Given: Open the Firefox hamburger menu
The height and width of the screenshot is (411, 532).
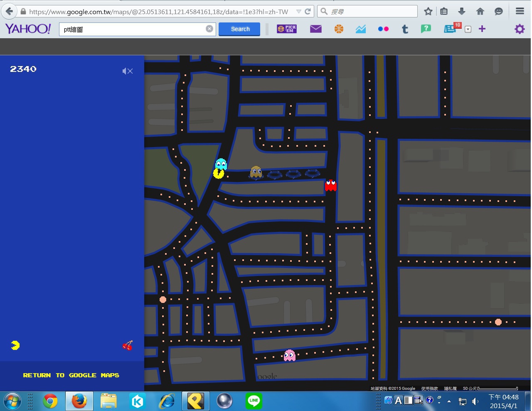Looking at the screenshot, I should click(520, 12).
